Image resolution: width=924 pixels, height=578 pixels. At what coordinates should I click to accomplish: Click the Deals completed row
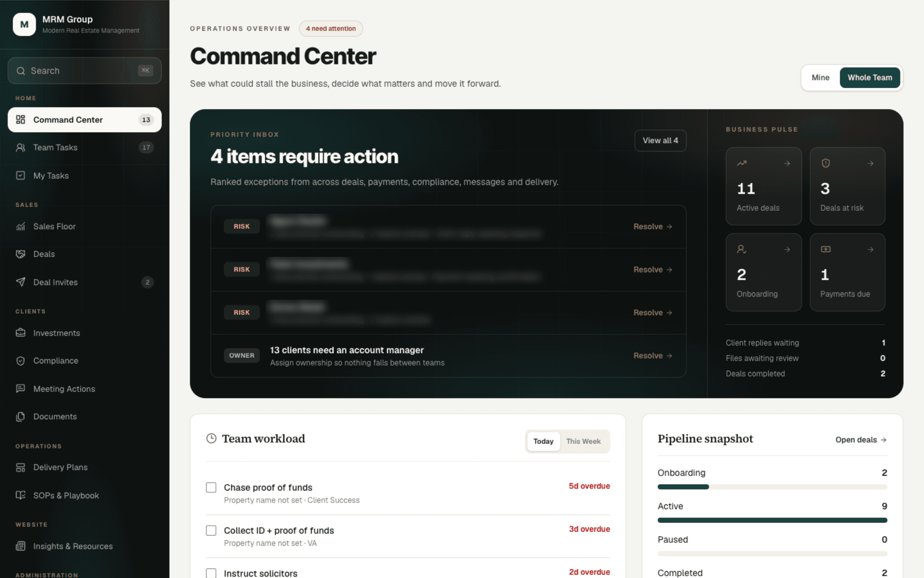click(x=806, y=374)
